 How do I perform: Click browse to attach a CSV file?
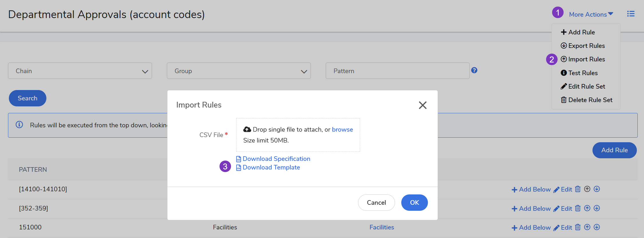tap(342, 130)
